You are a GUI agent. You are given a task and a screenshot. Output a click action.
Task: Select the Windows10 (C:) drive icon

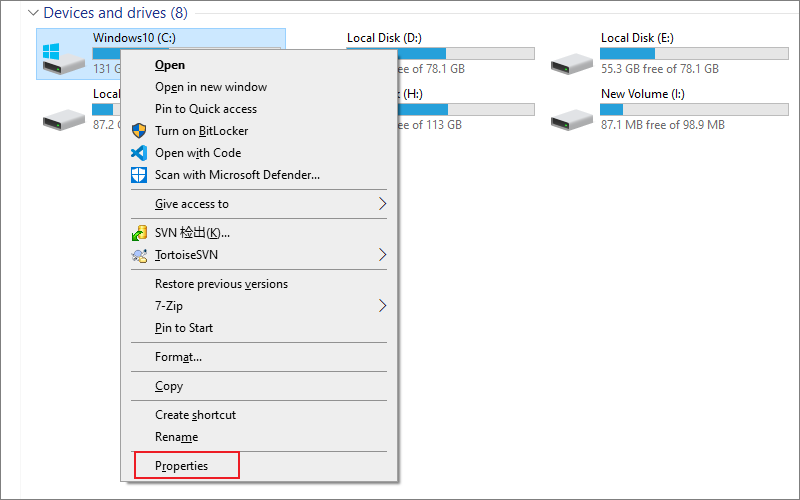pyautogui.click(x=62, y=56)
